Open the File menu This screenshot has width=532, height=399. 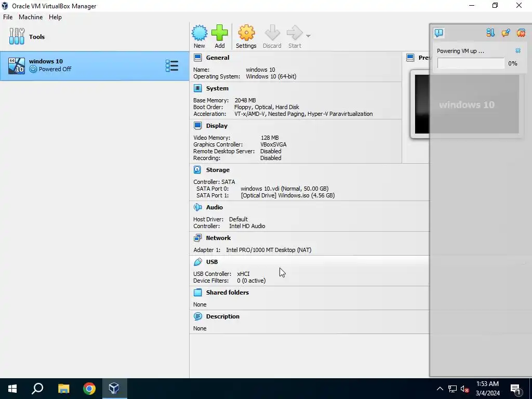point(7,17)
